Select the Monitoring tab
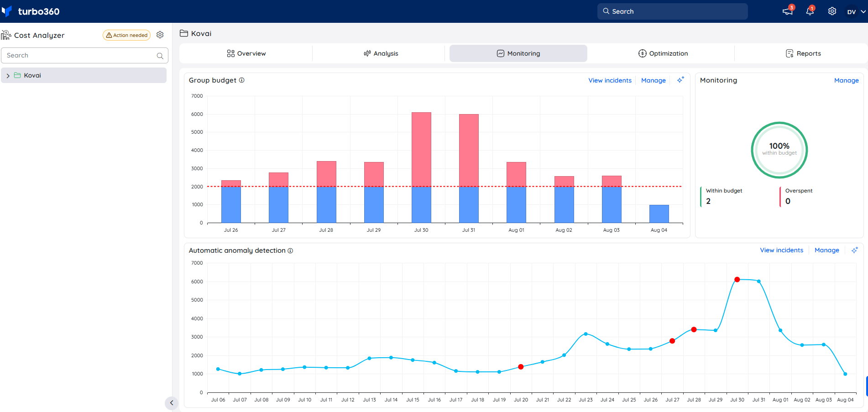This screenshot has height=412, width=868. pos(518,53)
